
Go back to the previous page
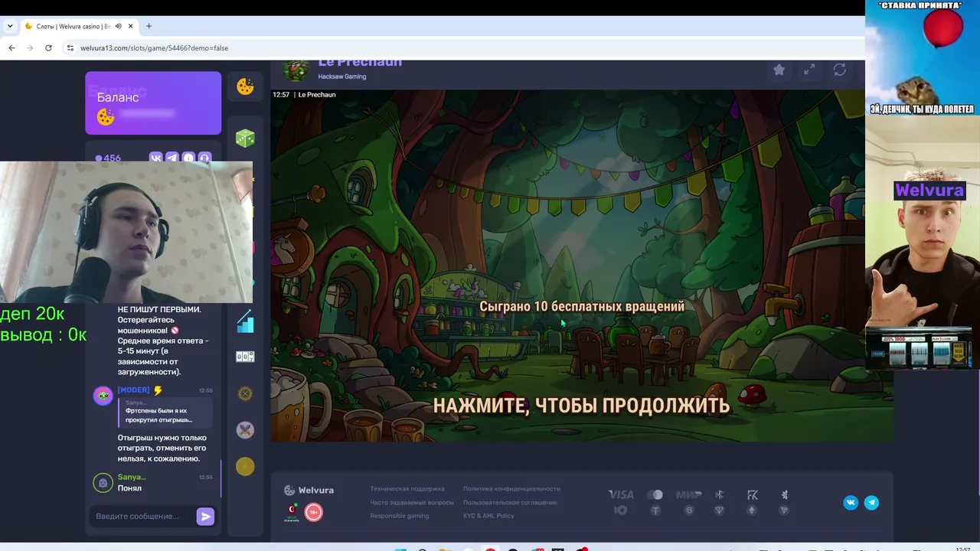[x=11, y=47]
